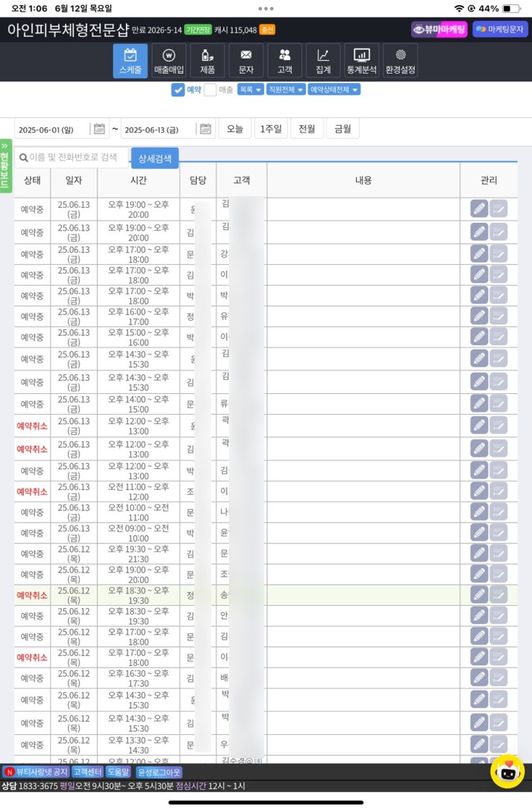Click the 윤성로그아웃 logout link
Viewport: 532px width, 810px height.
[159, 772]
